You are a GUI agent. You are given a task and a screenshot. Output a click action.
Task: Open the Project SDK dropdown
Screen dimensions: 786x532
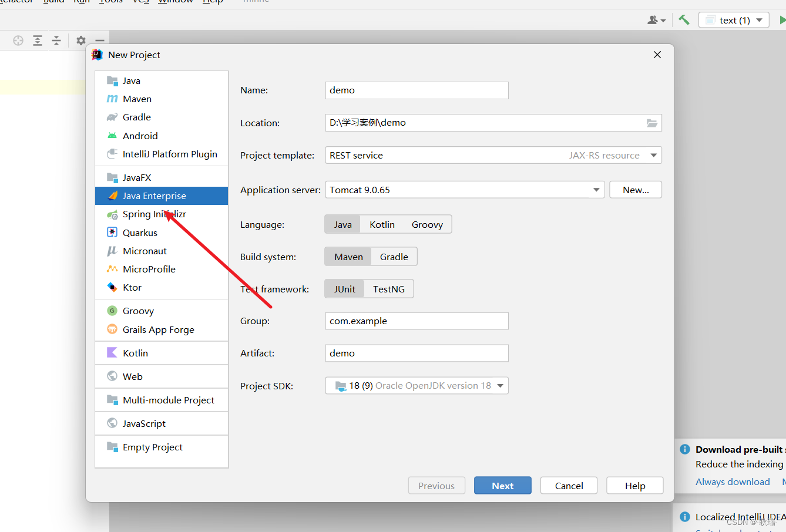tap(416, 386)
